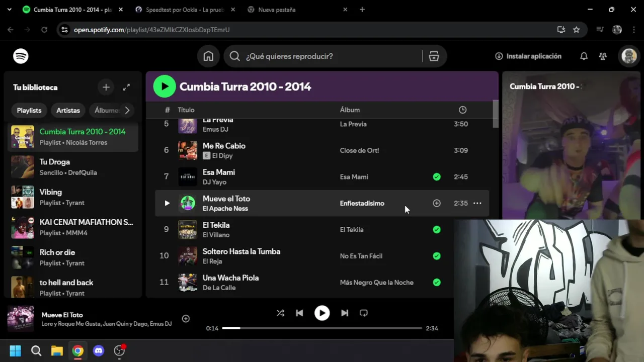Play the Cumbia Turra playlist (green button)
The height and width of the screenshot is (362, 644).
click(x=165, y=86)
